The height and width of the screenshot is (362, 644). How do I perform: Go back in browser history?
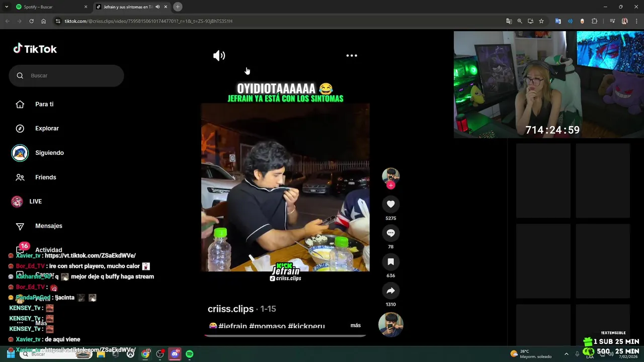tap(7, 21)
